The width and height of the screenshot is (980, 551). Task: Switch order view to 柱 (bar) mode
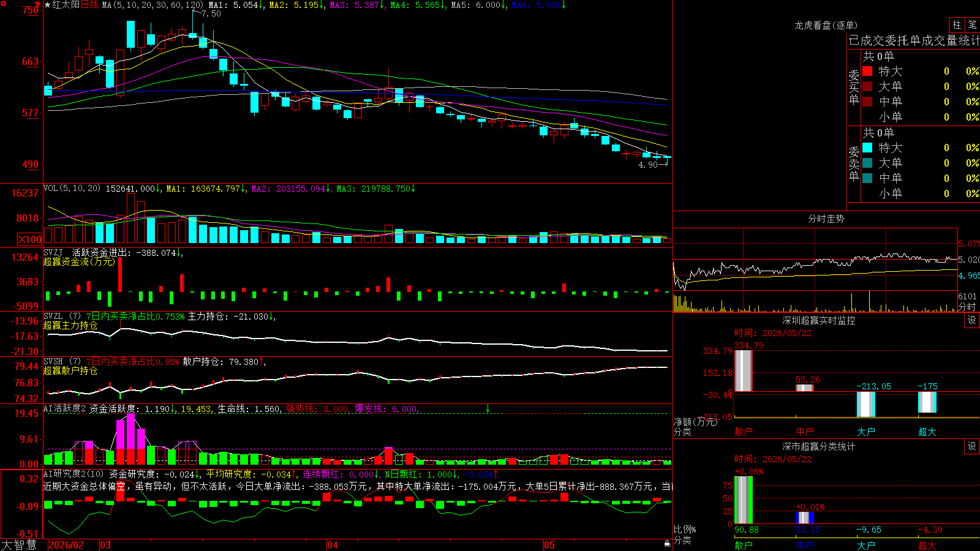[x=957, y=24]
